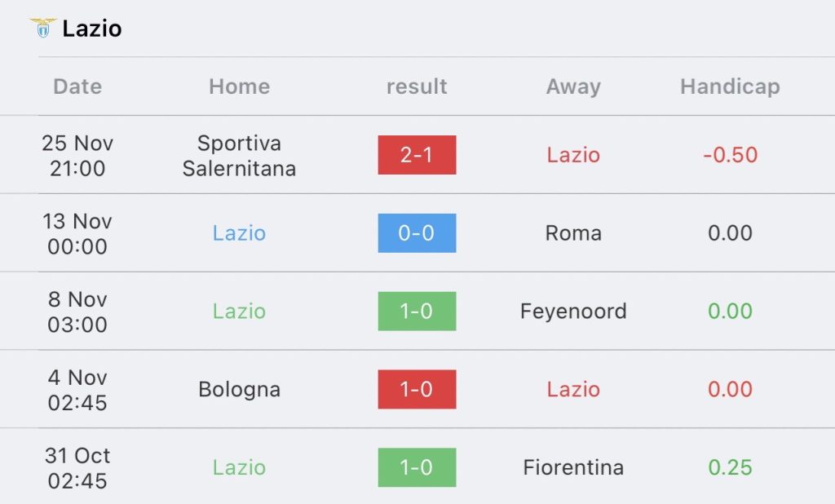Image resolution: width=835 pixels, height=504 pixels.
Task: Open the blue 0-0 result badge
Action: (417, 232)
